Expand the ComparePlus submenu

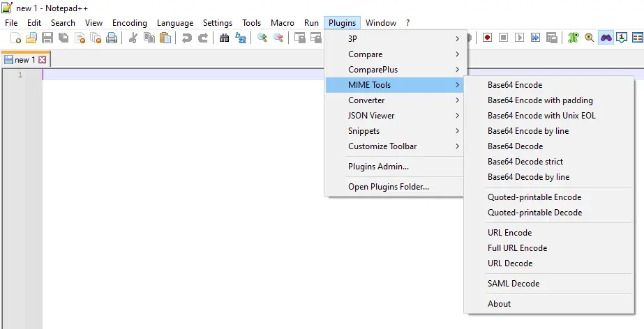tap(396, 69)
